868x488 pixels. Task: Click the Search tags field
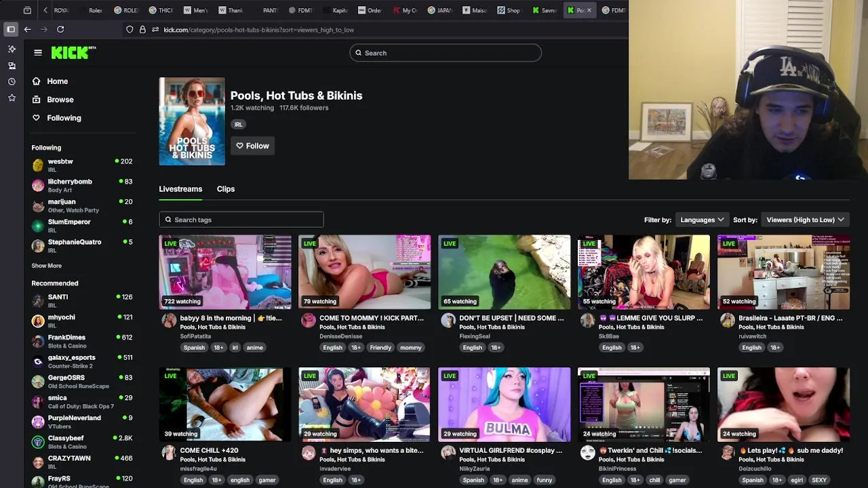(x=241, y=220)
